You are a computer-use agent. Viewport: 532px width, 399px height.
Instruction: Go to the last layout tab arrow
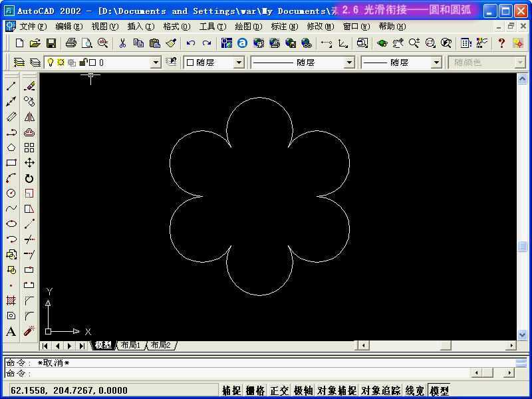(x=82, y=346)
